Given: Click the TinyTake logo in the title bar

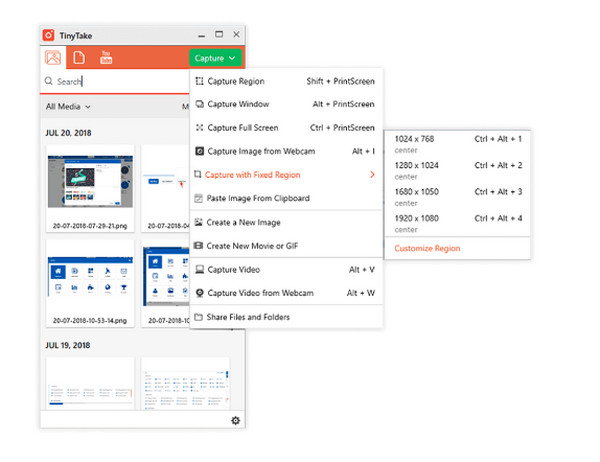Looking at the screenshot, I should 49,35.
